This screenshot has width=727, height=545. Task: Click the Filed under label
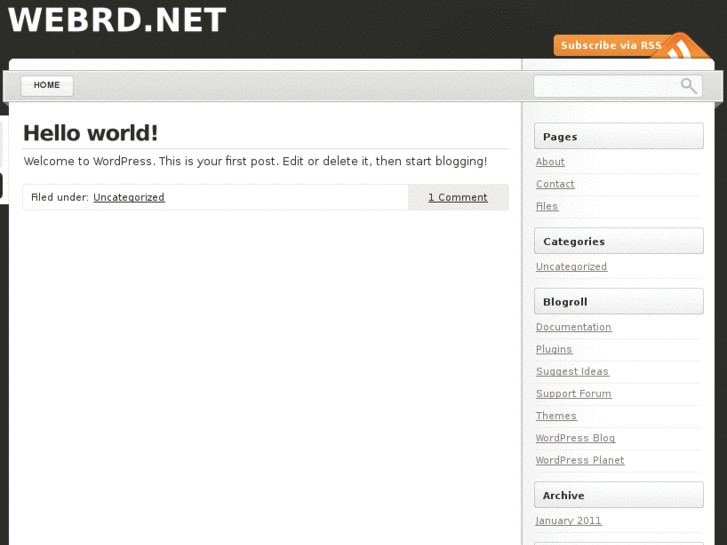pyautogui.click(x=60, y=197)
